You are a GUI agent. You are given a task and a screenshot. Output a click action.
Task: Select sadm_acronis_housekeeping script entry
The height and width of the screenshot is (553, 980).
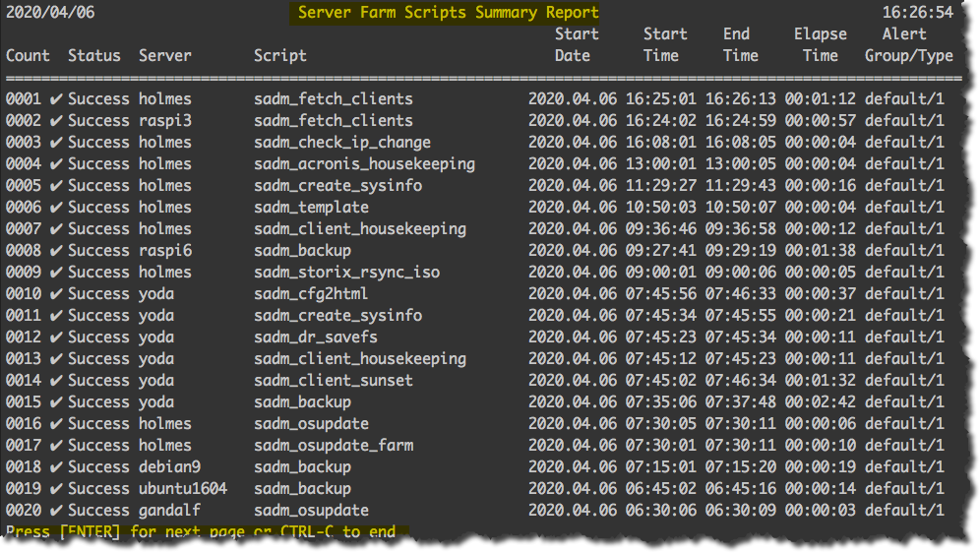click(364, 164)
